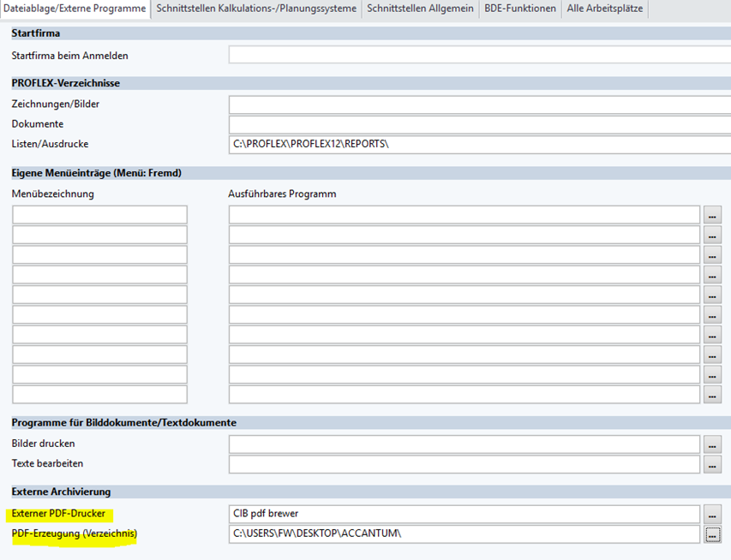The height and width of the screenshot is (560, 731).
Task: Browse for the Texte bearbeiten program
Action: coord(712,464)
